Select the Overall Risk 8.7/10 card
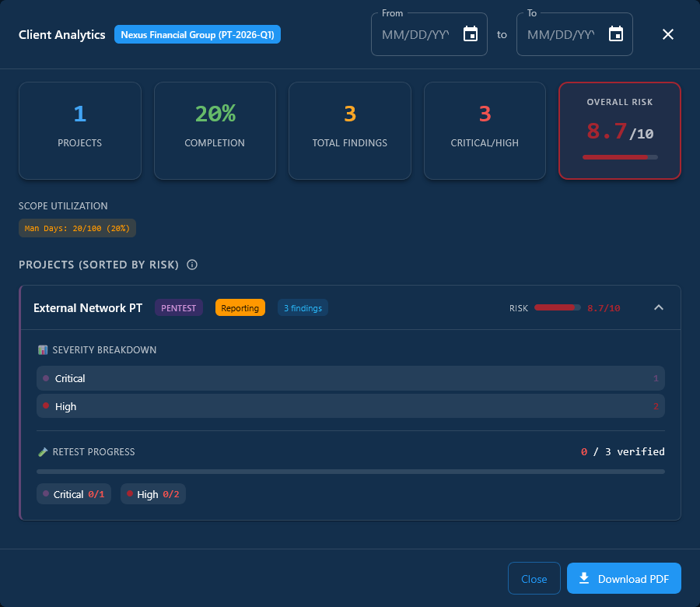The image size is (700, 607). (620, 131)
